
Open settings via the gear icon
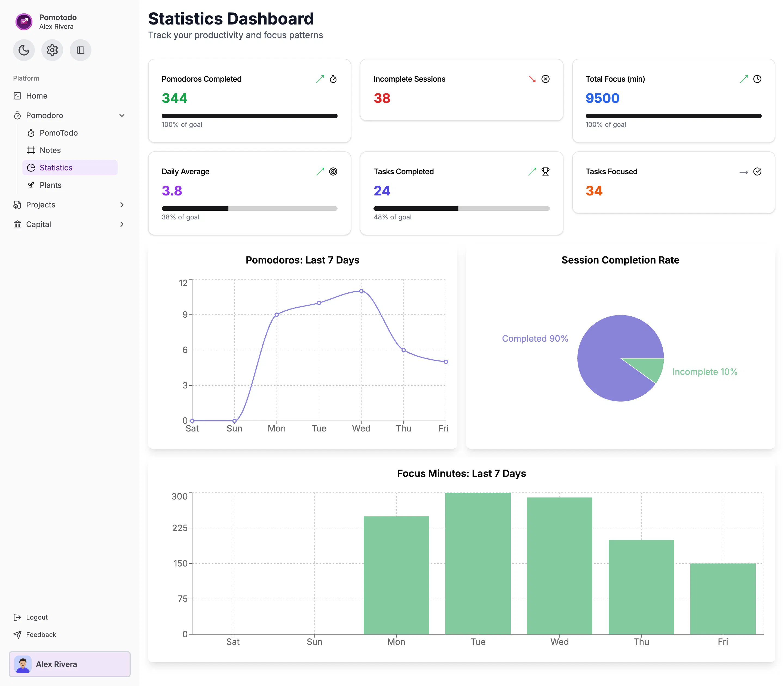tap(52, 50)
